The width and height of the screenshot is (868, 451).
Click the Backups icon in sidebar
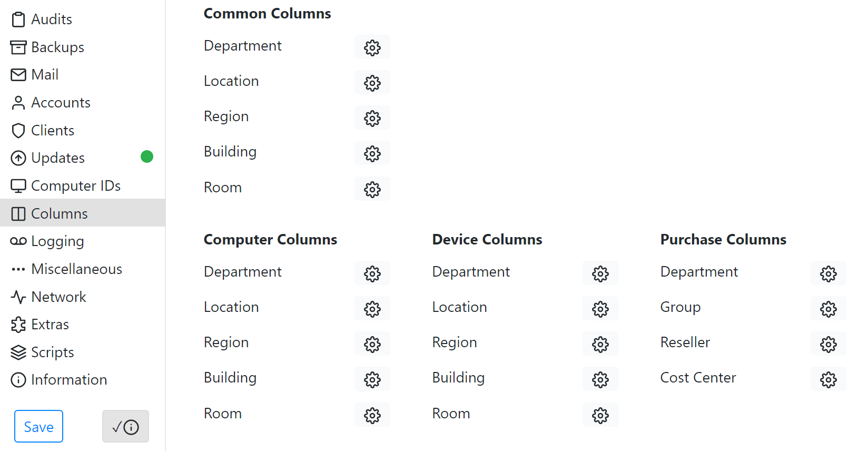pos(19,46)
